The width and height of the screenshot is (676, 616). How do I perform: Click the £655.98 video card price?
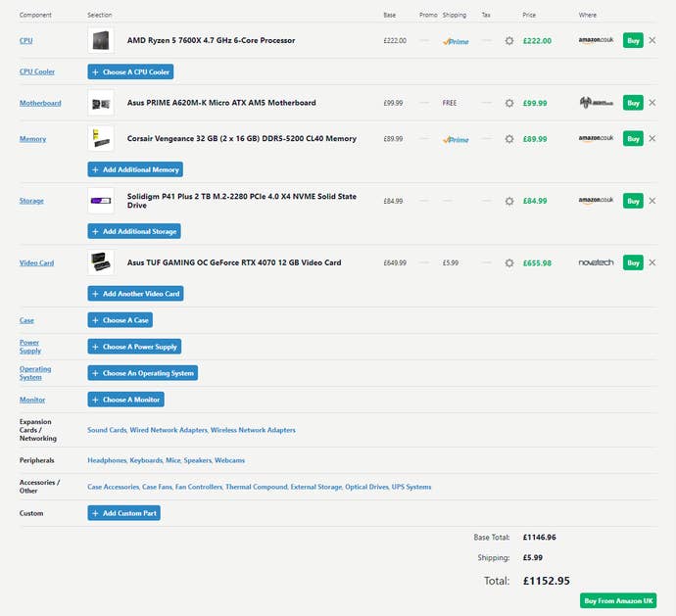(x=537, y=263)
